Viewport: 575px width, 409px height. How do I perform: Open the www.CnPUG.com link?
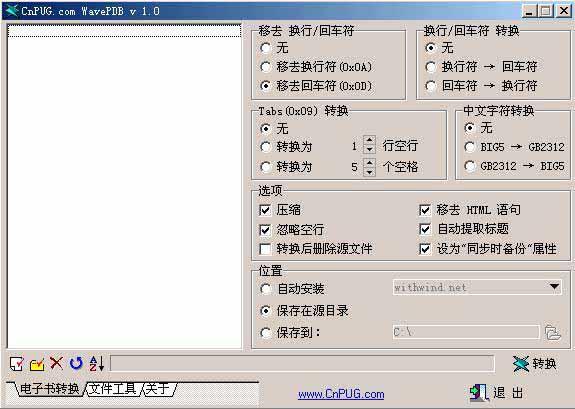pyautogui.click(x=341, y=394)
